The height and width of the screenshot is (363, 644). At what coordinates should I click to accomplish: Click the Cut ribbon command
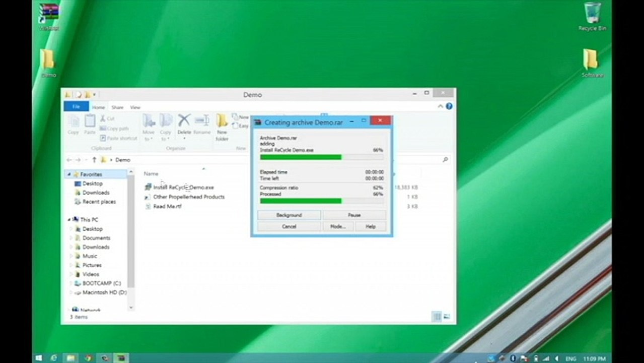(107, 118)
